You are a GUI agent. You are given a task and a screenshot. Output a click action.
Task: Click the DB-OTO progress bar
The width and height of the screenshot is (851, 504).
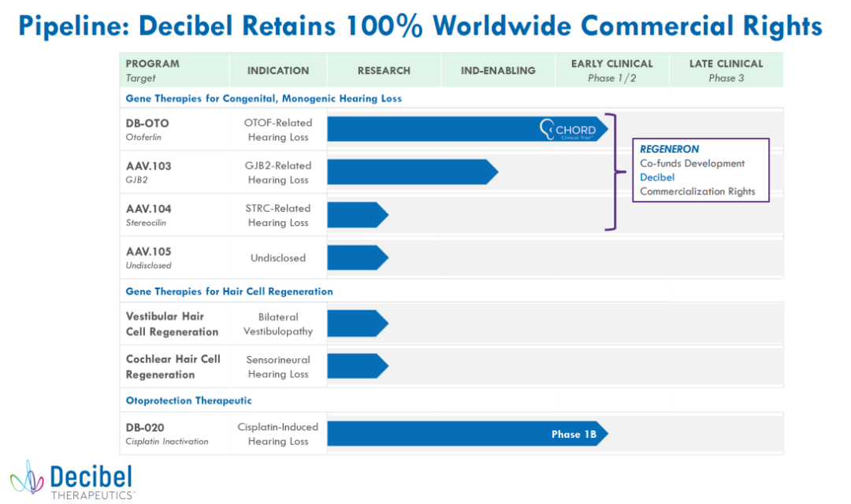coord(467,129)
